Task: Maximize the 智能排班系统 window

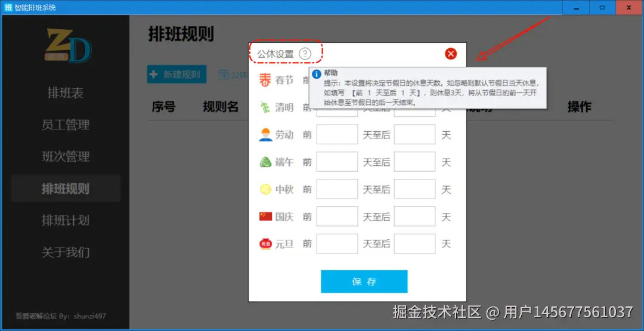Action: [x=602, y=7]
